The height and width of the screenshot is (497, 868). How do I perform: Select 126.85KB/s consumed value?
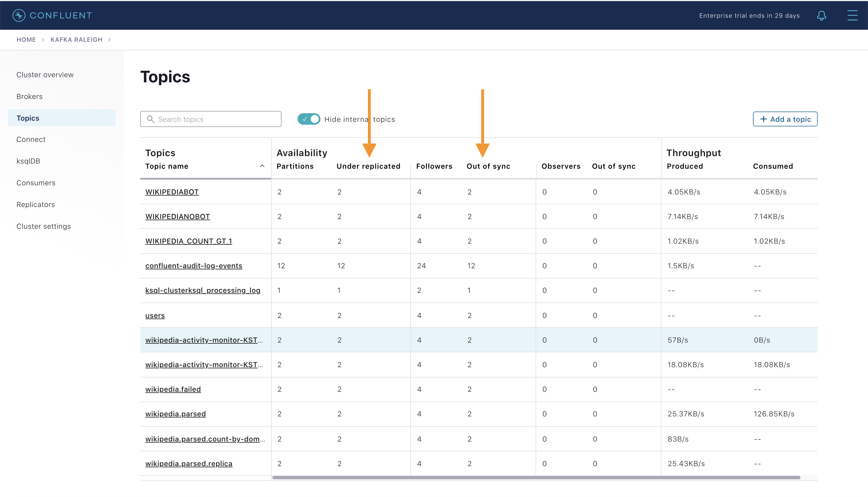point(774,414)
